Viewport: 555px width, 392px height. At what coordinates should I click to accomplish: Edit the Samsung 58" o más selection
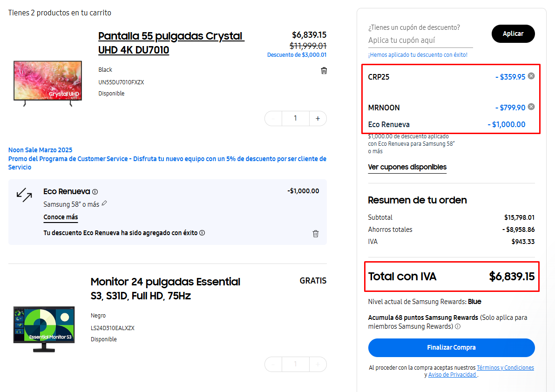click(105, 203)
